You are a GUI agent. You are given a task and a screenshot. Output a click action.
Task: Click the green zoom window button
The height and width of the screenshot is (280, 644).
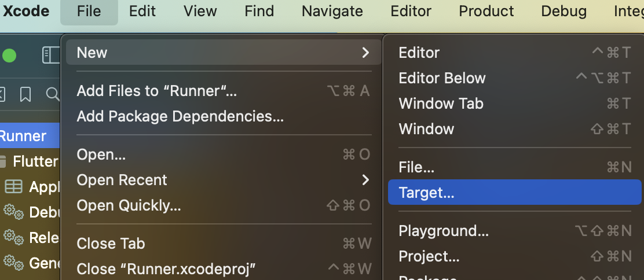[9, 56]
